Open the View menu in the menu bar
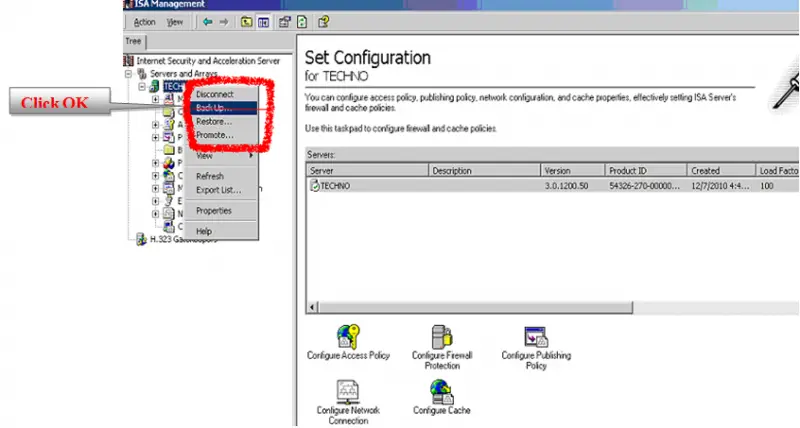This screenshot has height=428, width=800. [175, 22]
